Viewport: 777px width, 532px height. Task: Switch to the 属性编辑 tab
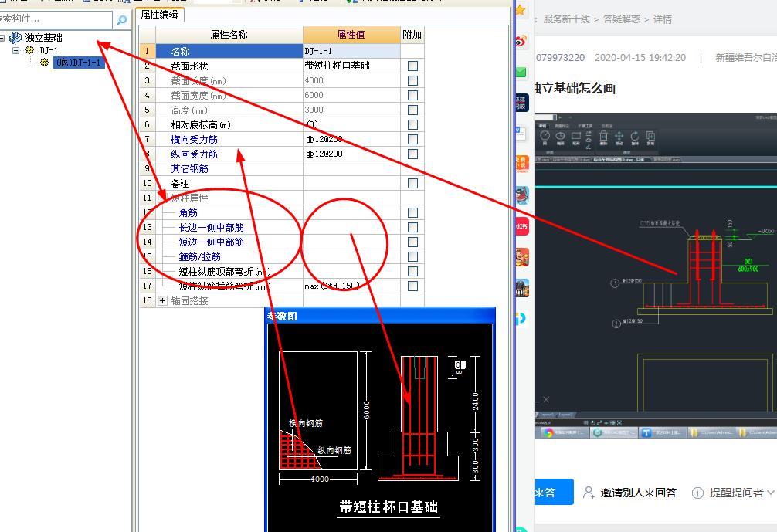pos(160,15)
